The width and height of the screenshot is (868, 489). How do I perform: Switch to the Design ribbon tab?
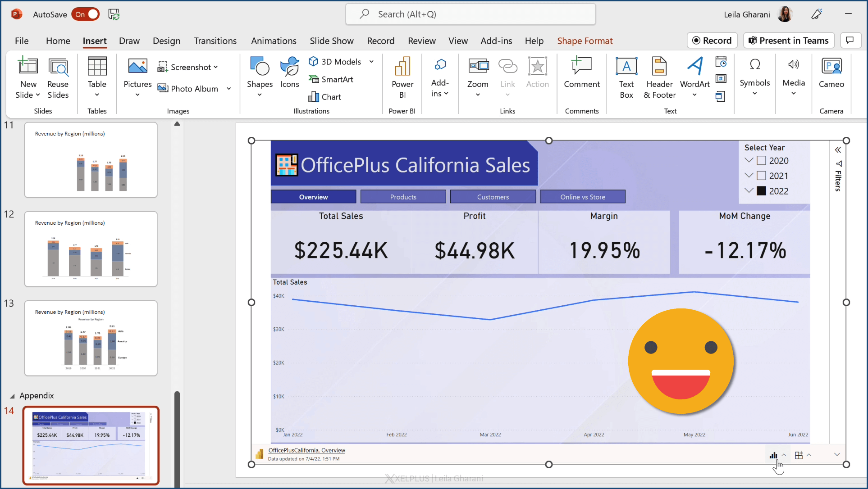coord(166,41)
